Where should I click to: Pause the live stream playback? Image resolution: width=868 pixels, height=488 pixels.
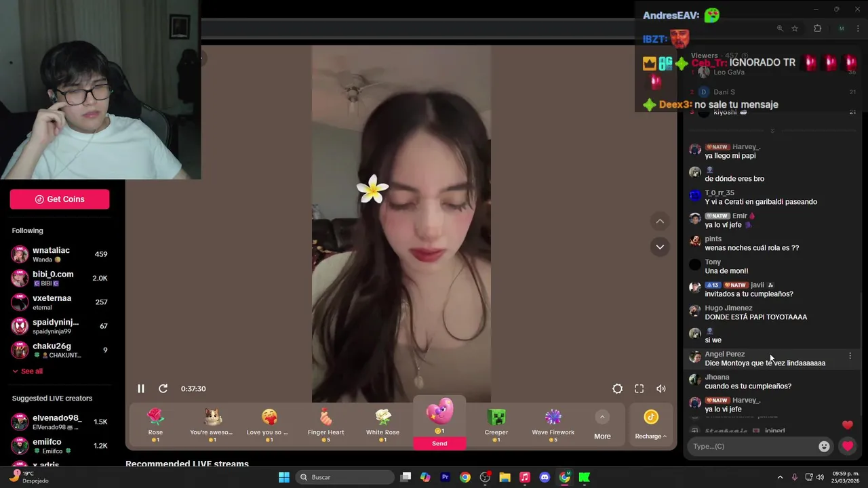click(141, 388)
